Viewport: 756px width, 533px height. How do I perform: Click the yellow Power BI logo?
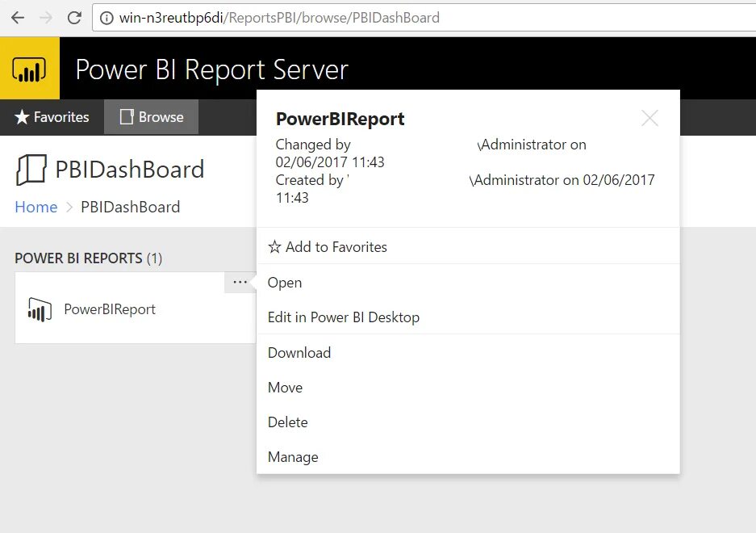(29, 69)
